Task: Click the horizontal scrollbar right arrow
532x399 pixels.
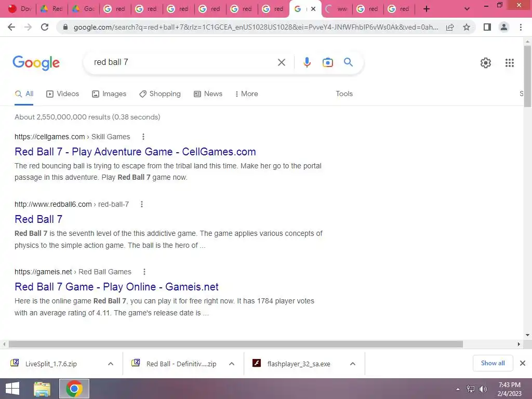Action: [x=518, y=344]
